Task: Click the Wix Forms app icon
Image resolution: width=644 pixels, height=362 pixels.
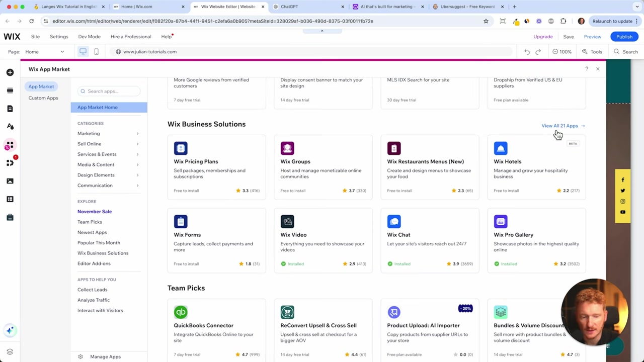Action: pyautogui.click(x=181, y=222)
